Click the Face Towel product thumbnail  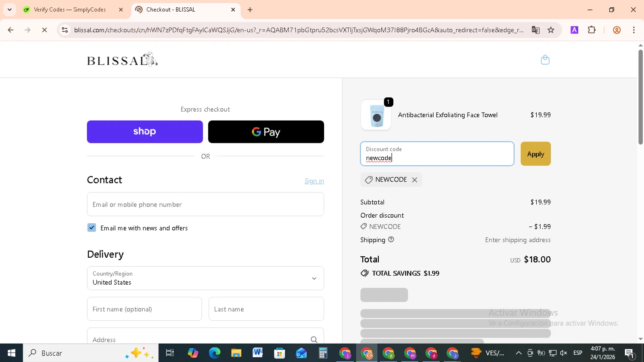tap(376, 115)
